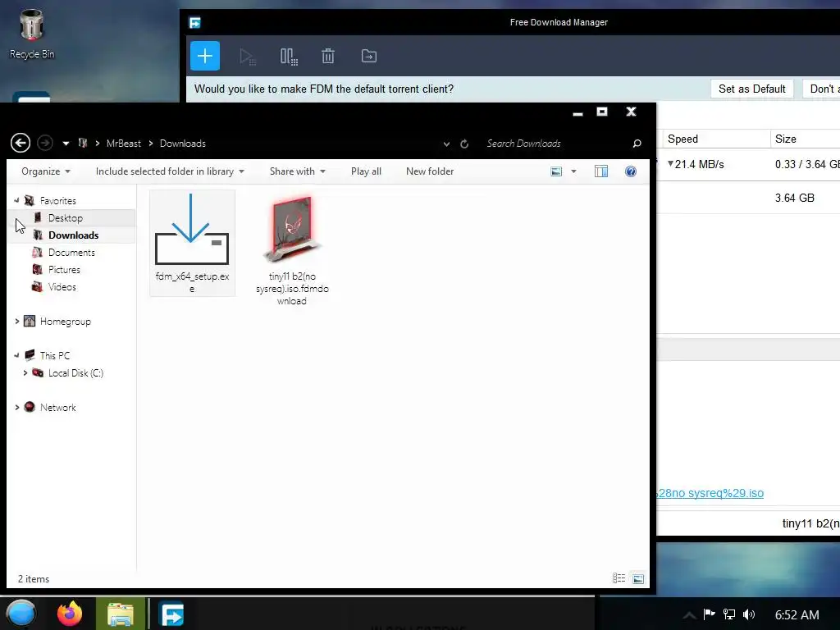Change view layout icon in Explorer toolbar
This screenshot has width=840, height=630.
pyautogui.click(x=557, y=171)
